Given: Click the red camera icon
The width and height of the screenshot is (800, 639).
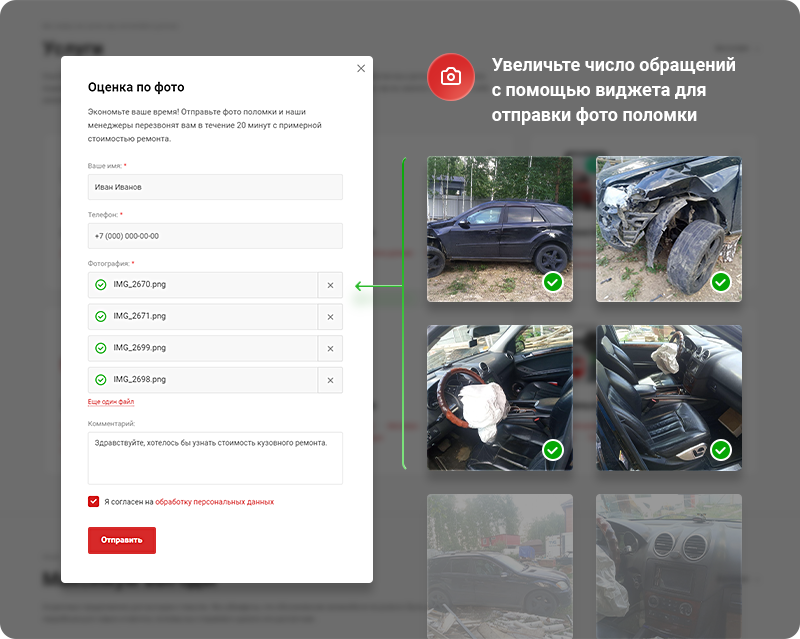Looking at the screenshot, I should point(451,77).
